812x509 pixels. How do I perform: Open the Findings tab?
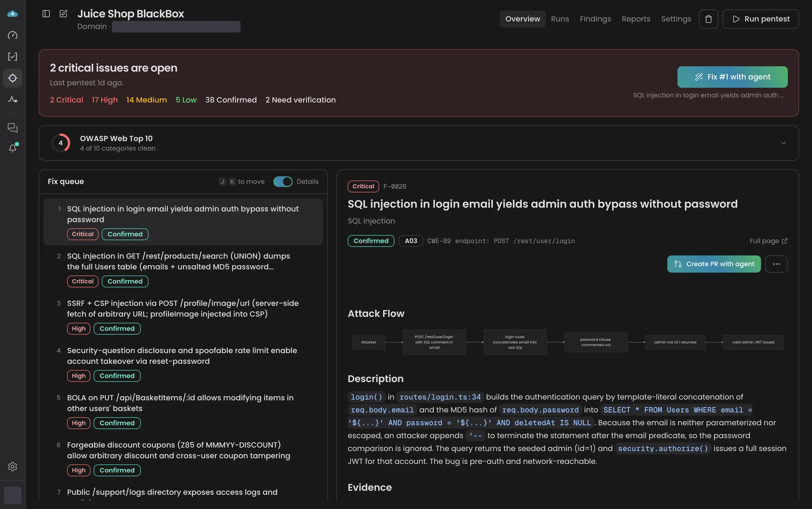coord(595,19)
